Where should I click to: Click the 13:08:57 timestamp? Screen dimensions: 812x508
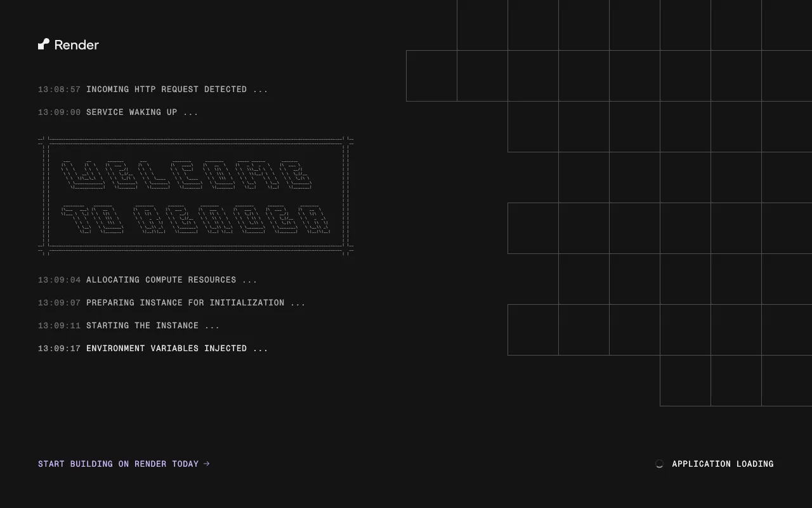click(x=60, y=90)
